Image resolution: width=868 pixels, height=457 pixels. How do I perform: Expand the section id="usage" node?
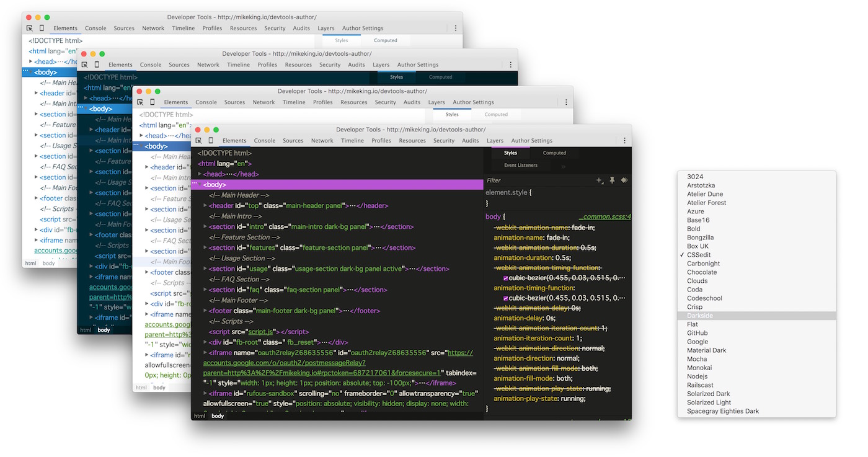coord(206,269)
